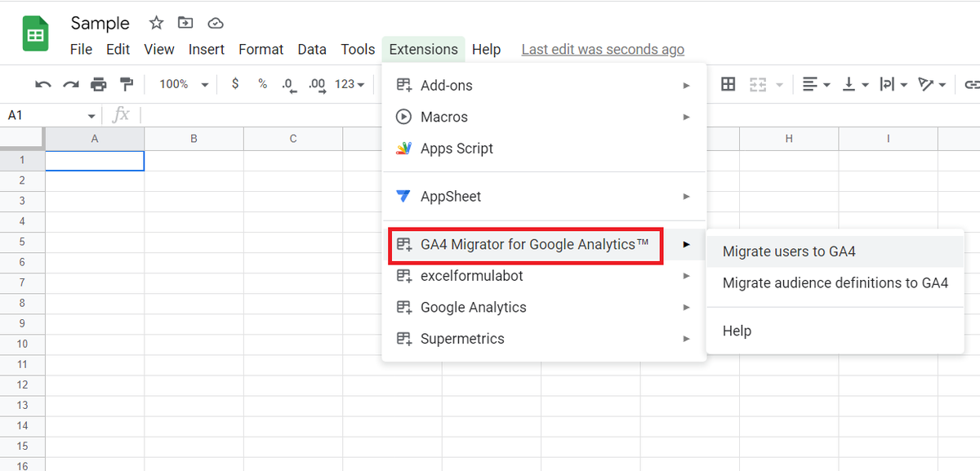
Task: Expand the Macros submenu arrow
Action: point(687,117)
